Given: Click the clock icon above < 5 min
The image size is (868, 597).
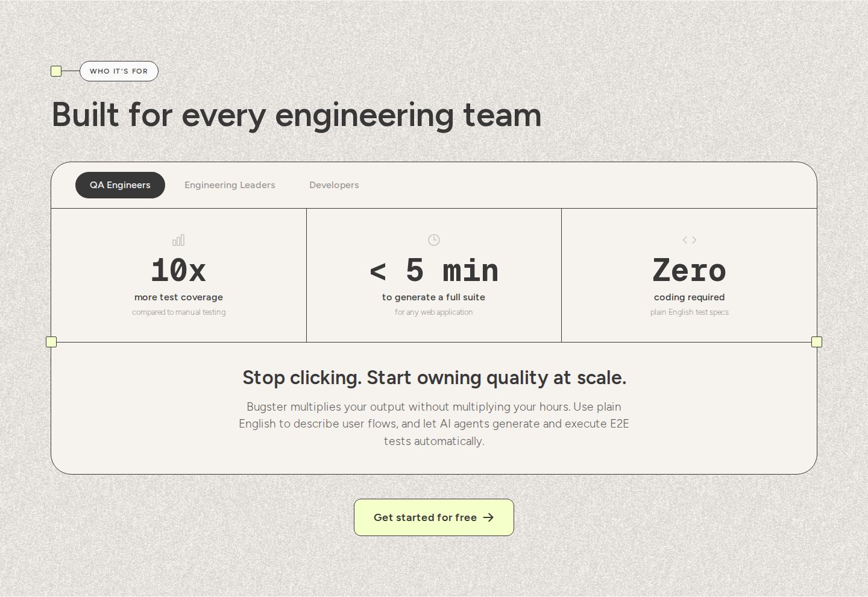Looking at the screenshot, I should 434,240.
